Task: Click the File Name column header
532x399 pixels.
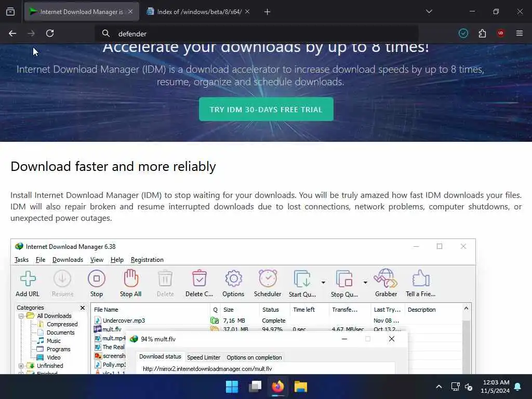Action: pos(151,310)
